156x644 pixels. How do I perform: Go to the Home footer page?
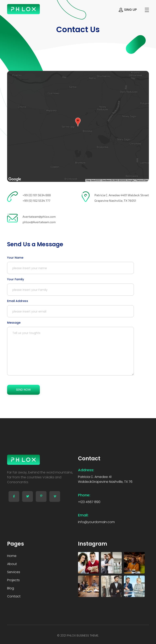[12, 556]
